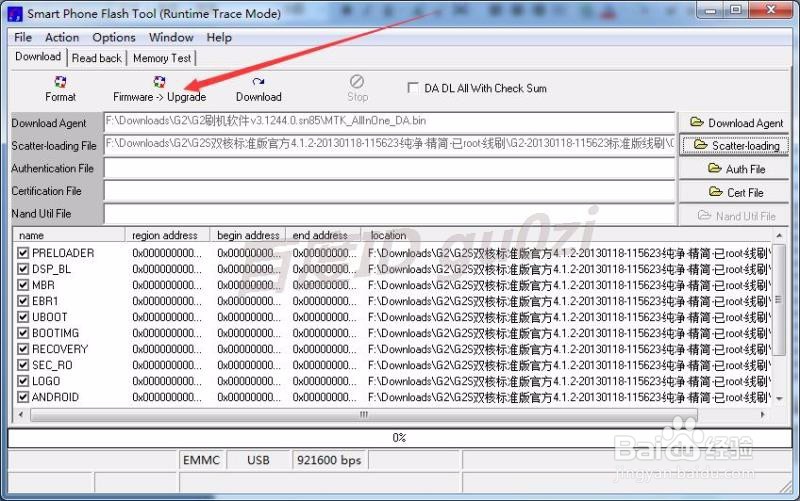Click the 921600 bps status entry
The width and height of the screenshot is (800, 501).
(x=329, y=460)
